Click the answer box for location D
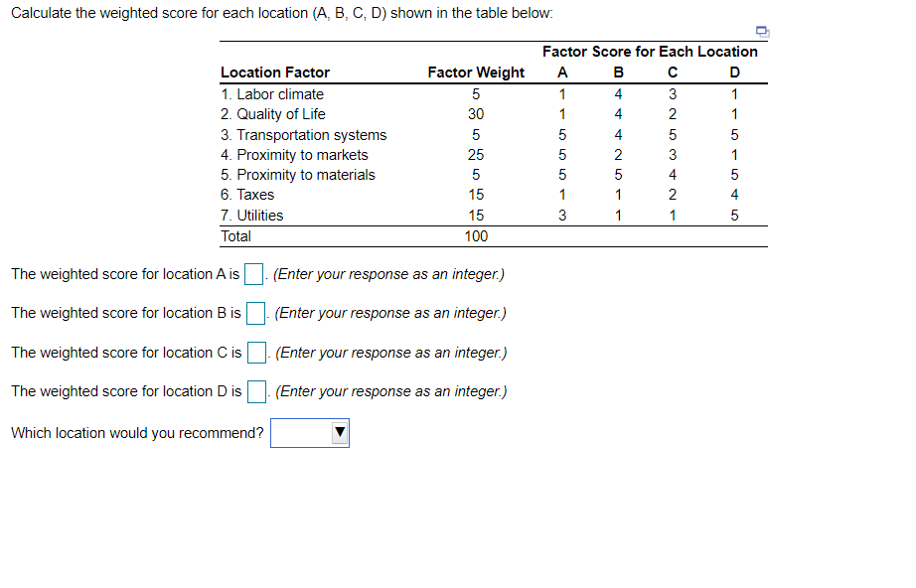 pyautogui.click(x=256, y=390)
